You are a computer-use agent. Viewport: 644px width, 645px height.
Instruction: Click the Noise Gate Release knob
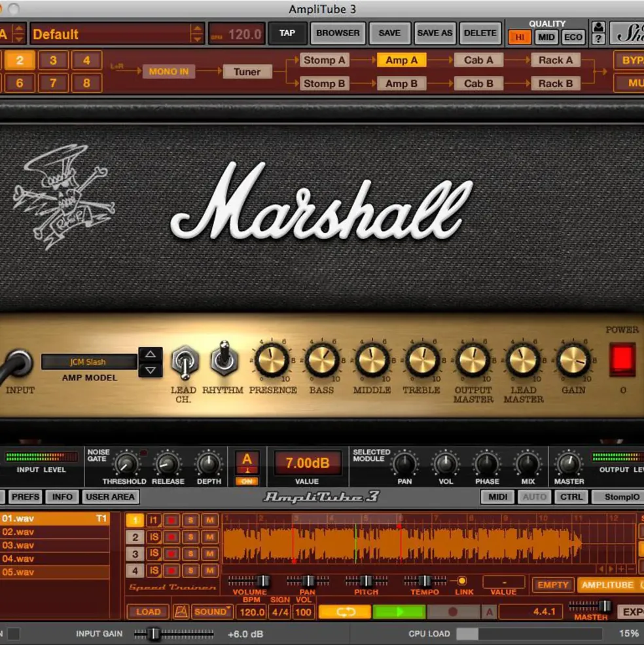(168, 464)
